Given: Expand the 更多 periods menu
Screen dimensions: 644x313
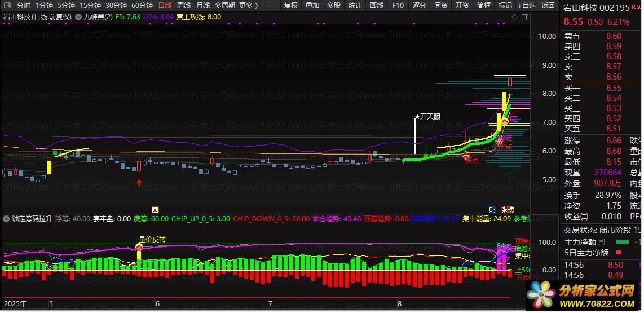Looking at the screenshot, I should point(249,5).
